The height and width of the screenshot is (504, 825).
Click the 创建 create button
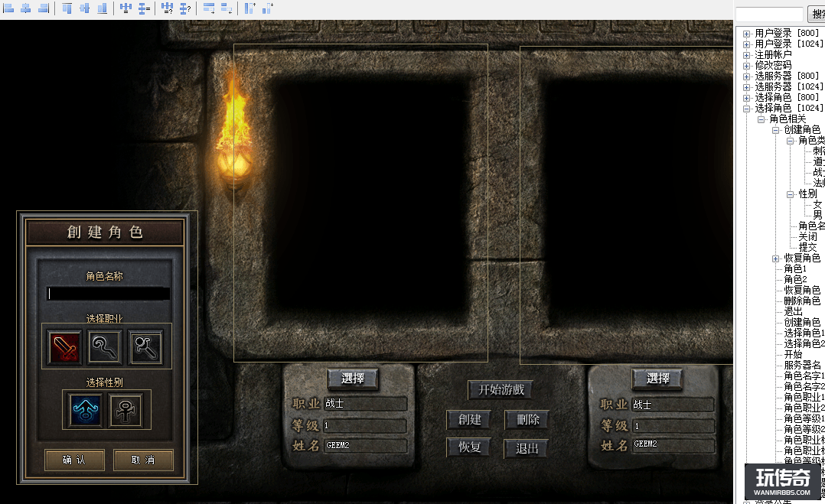click(x=469, y=419)
